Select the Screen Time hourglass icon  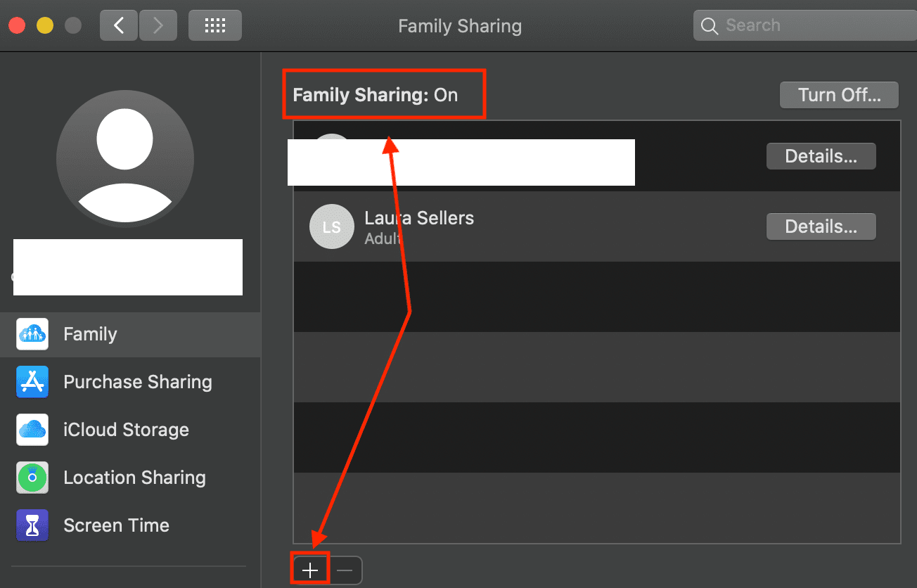32,525
